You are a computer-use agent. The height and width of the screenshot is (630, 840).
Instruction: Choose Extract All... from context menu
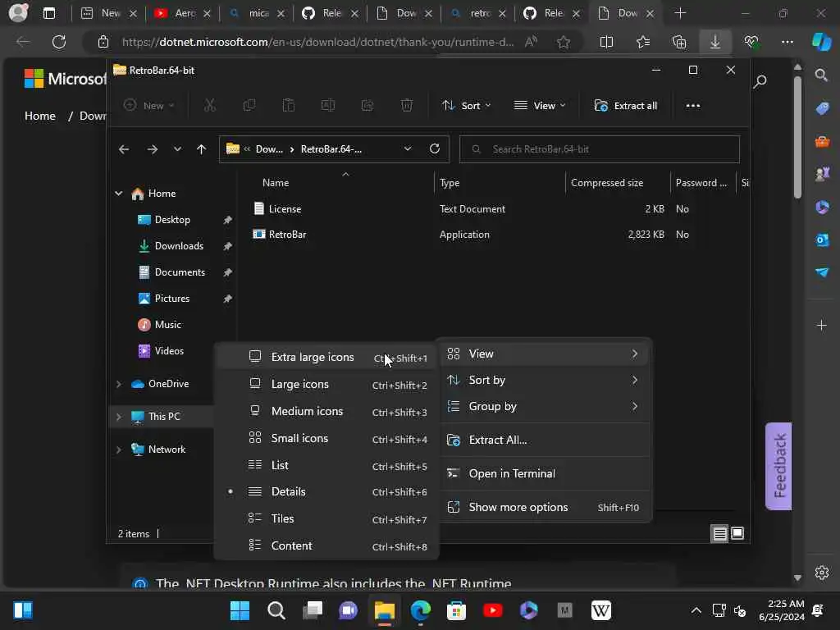[543, 441]
